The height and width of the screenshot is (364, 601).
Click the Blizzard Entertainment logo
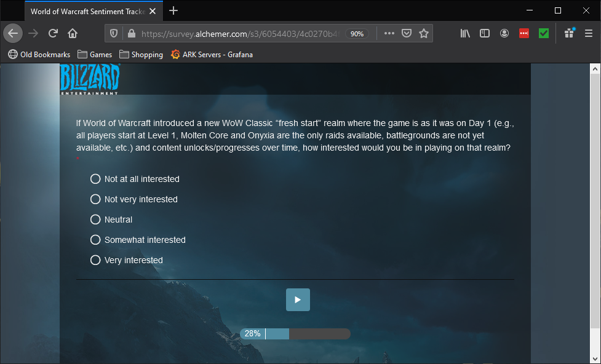90,79
